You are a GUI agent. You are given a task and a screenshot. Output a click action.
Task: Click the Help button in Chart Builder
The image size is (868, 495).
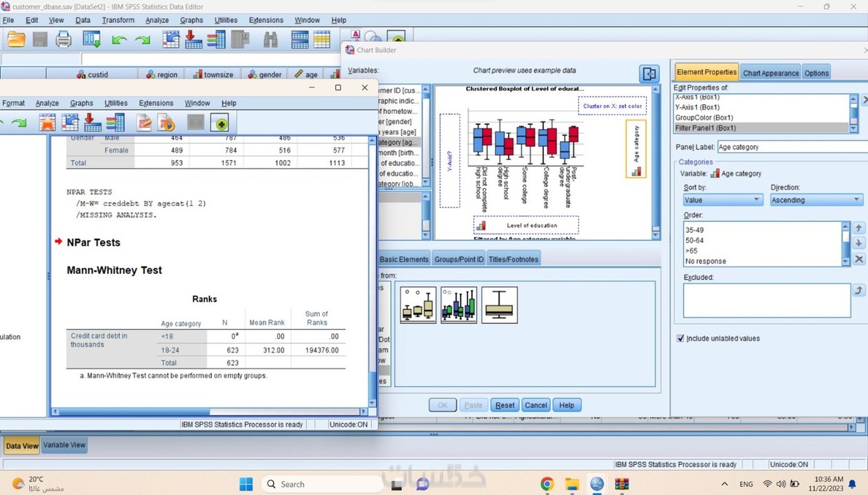click(x=566, y=405)
